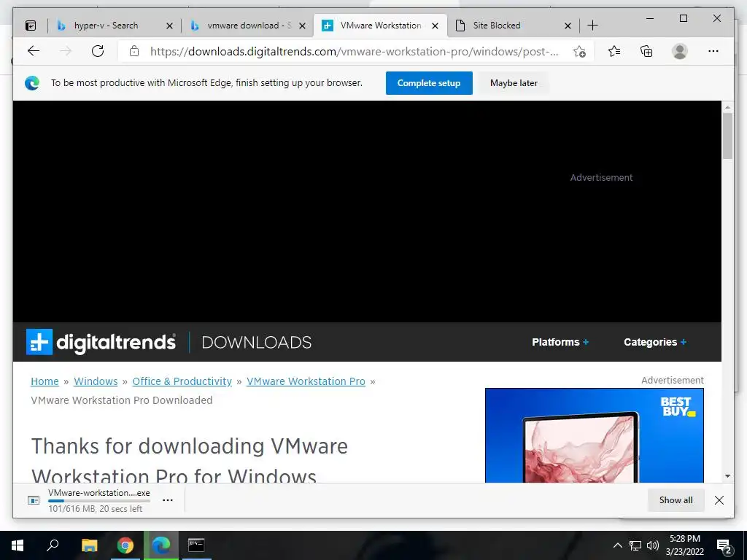747x560 pixels.
Task: Go back to the previous page
Action: click(x=34, y=51)
